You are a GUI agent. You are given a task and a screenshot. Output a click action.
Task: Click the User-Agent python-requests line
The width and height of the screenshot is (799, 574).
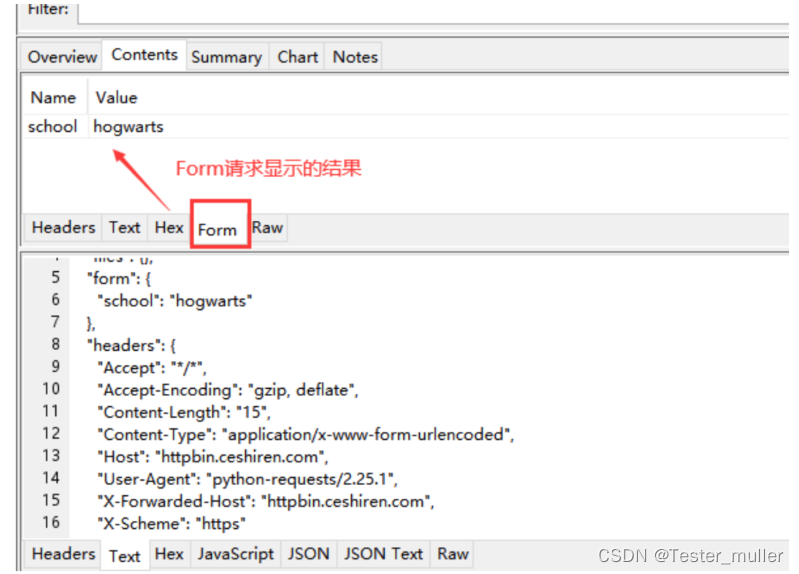point(247,479)
